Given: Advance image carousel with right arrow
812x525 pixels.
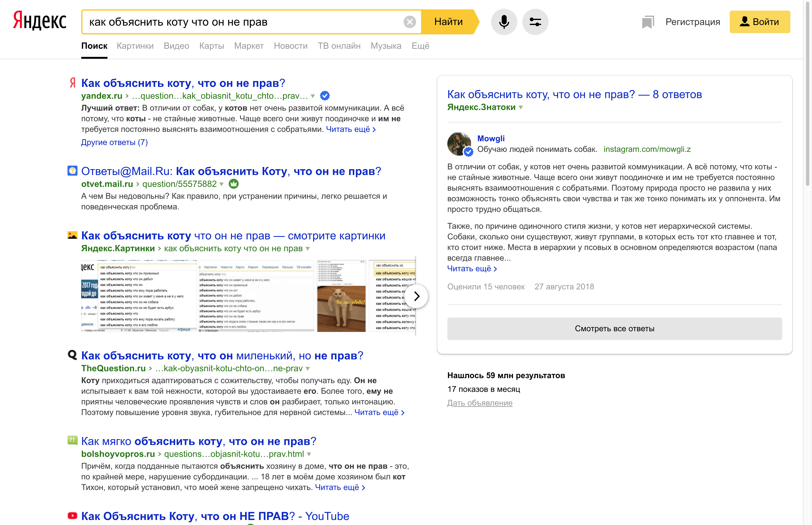Looking at the screenshot, I should point(416,296).
